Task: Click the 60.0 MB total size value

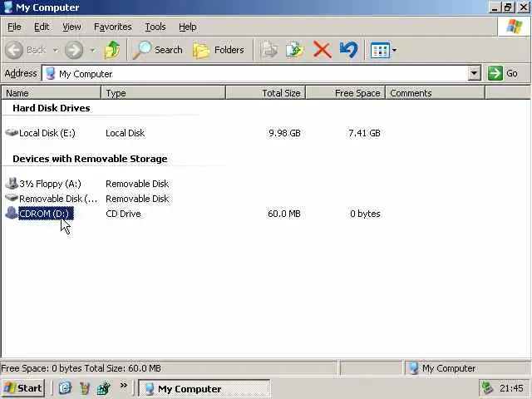Action: tap(284, 214)
